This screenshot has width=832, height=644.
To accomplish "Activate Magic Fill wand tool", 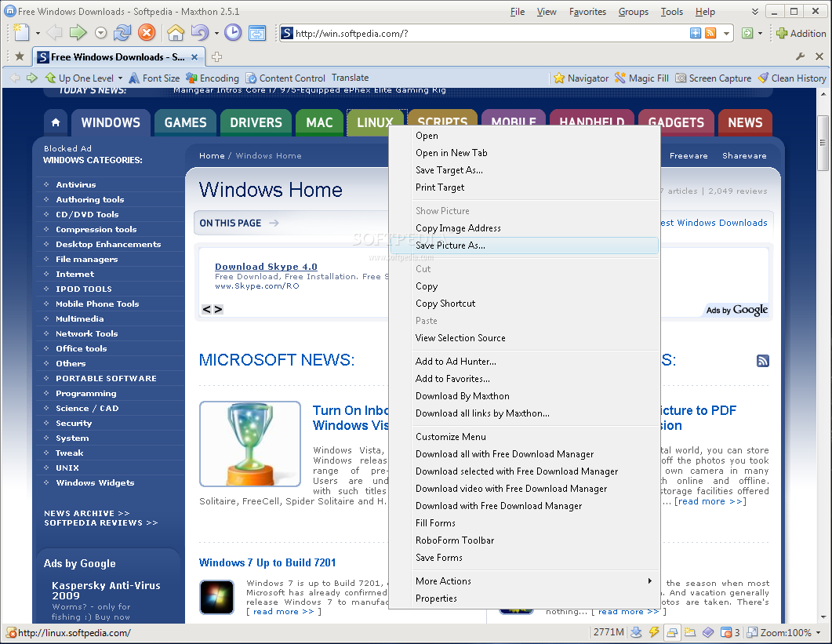I will (x=641, y=78).
